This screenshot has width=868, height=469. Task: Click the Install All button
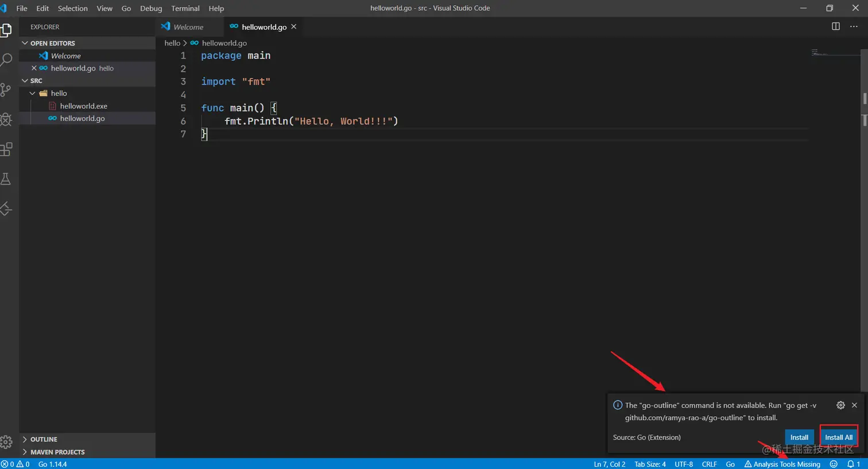pyautogui.click(x=839, y=437)
